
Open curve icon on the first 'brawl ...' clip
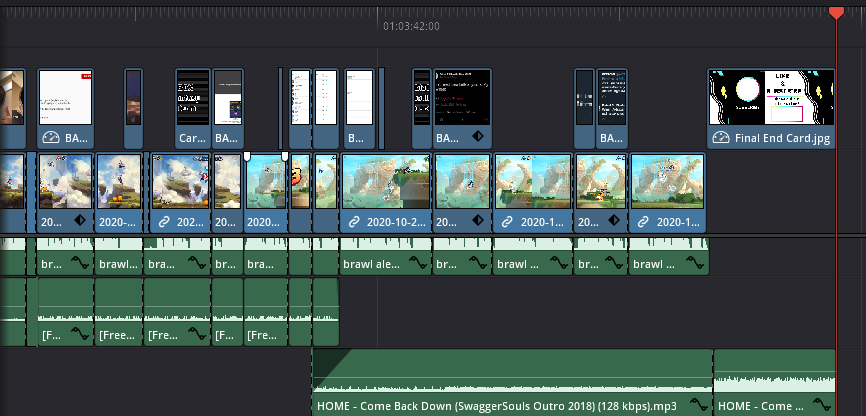(558, 264)
